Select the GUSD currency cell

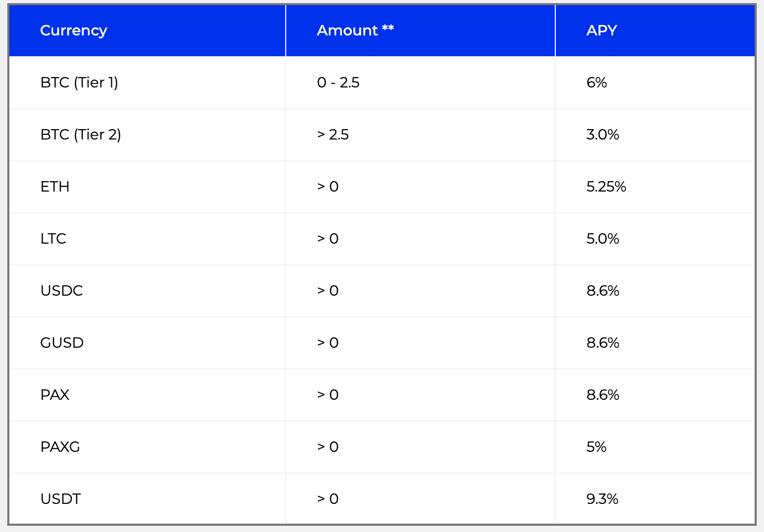tap(62, 343)
